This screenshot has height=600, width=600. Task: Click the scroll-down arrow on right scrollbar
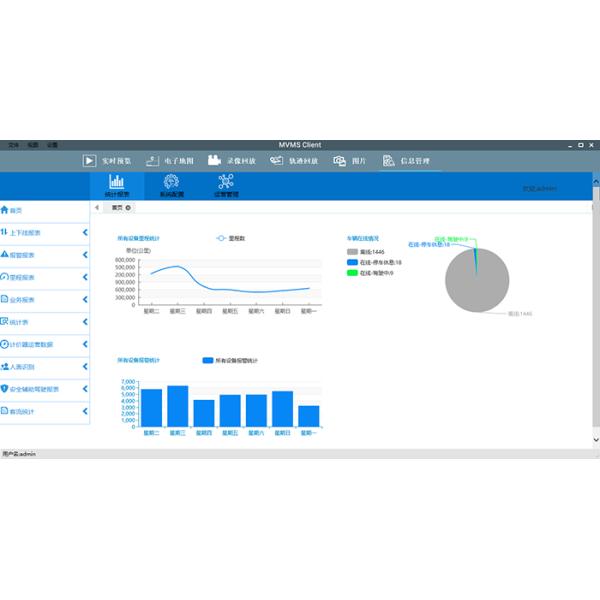click(595, 439)
